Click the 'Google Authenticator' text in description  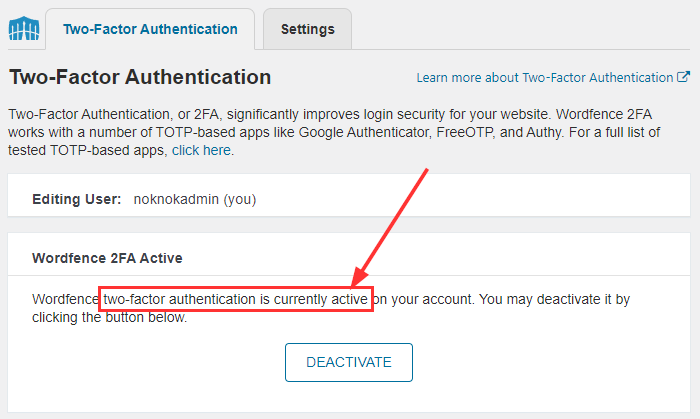(x=364, y=133)
